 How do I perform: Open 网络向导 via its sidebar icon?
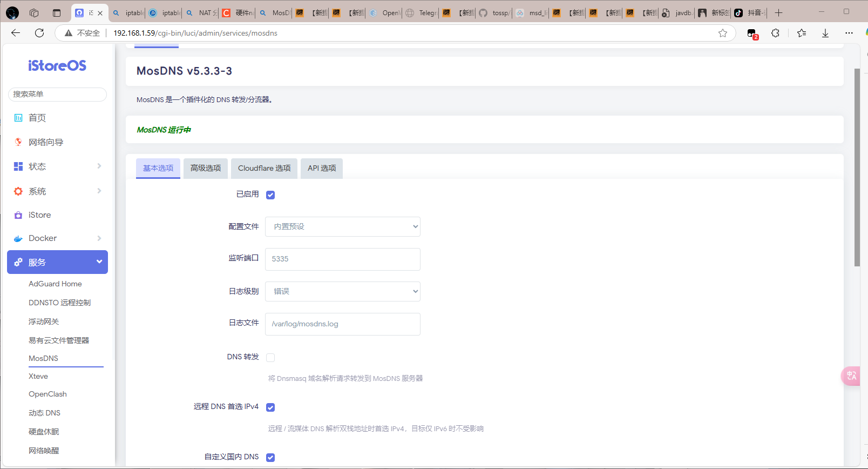18,142
